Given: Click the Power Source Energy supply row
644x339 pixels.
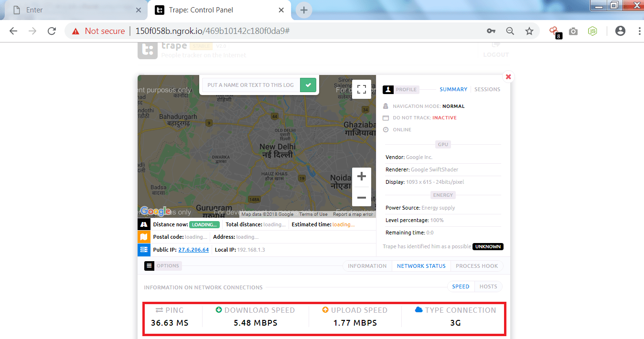Looking at the screenshot, I should 443,208.
